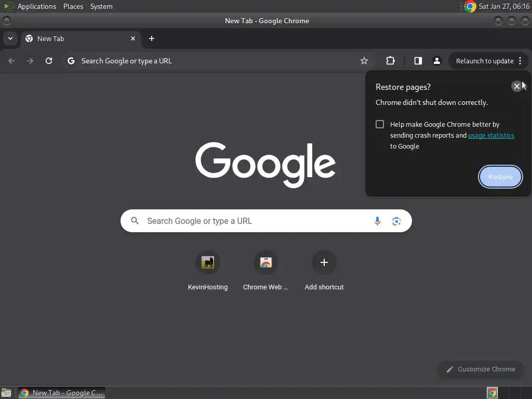Click the Google G icon in address bar
The image size is (532, 399).
(x=71, y=61)
